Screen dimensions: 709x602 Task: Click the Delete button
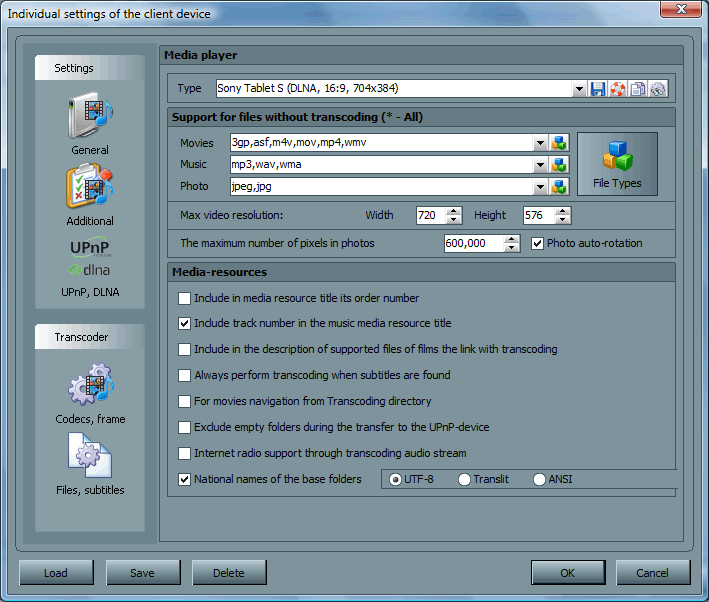[229, 573]
